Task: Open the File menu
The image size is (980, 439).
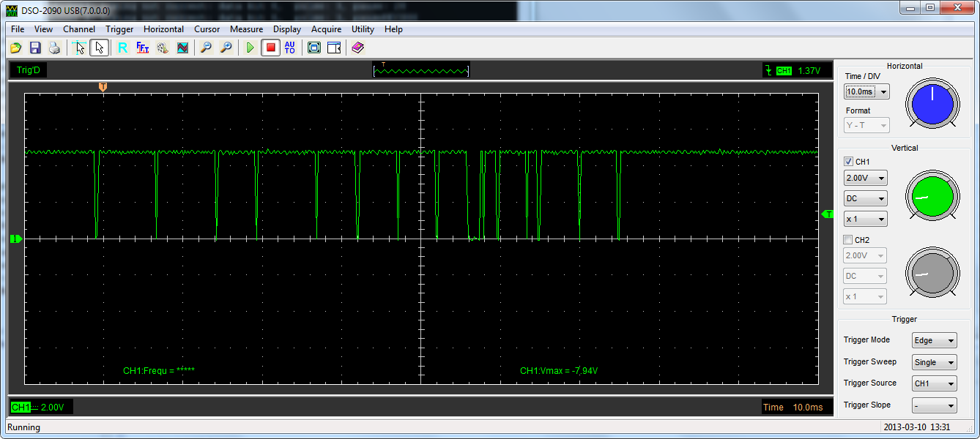Action: tap(18, 29)
